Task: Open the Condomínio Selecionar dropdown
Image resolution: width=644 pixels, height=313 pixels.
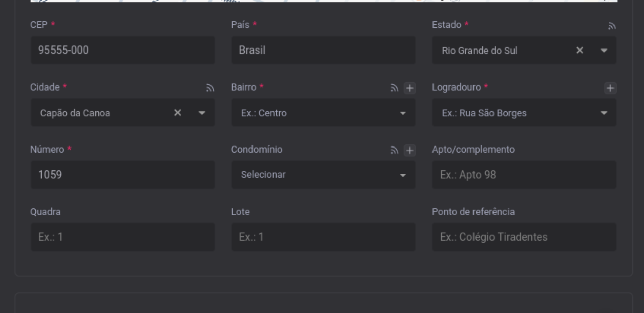Action: pos(323,175)
